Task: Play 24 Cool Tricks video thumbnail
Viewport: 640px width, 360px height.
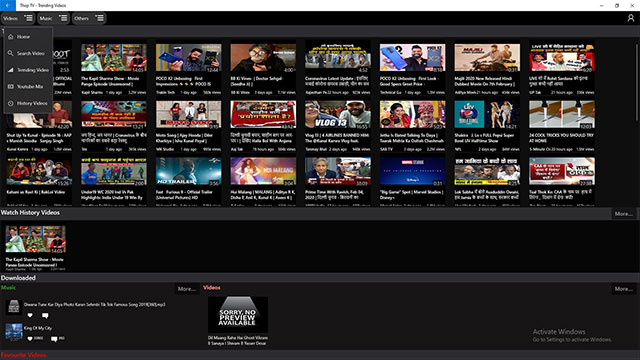Action: (562, 115)
